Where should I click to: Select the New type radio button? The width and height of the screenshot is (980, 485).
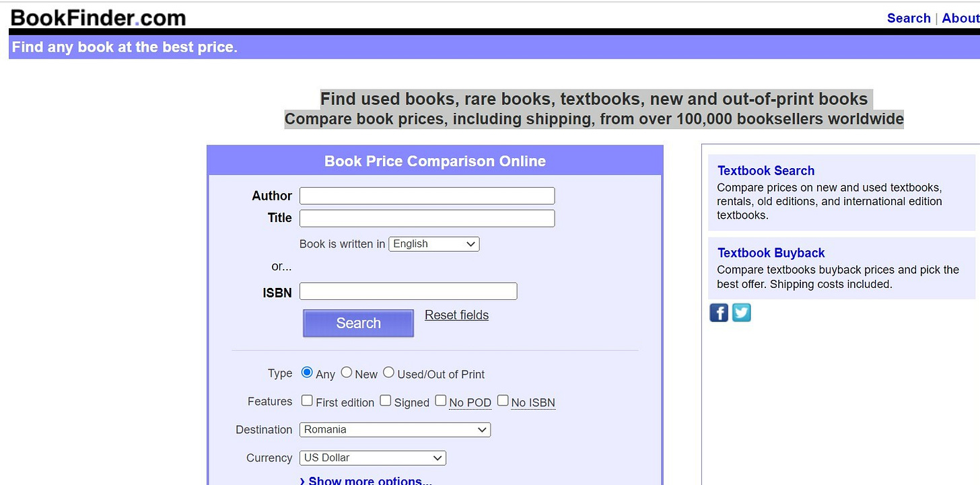click(347, 372)
